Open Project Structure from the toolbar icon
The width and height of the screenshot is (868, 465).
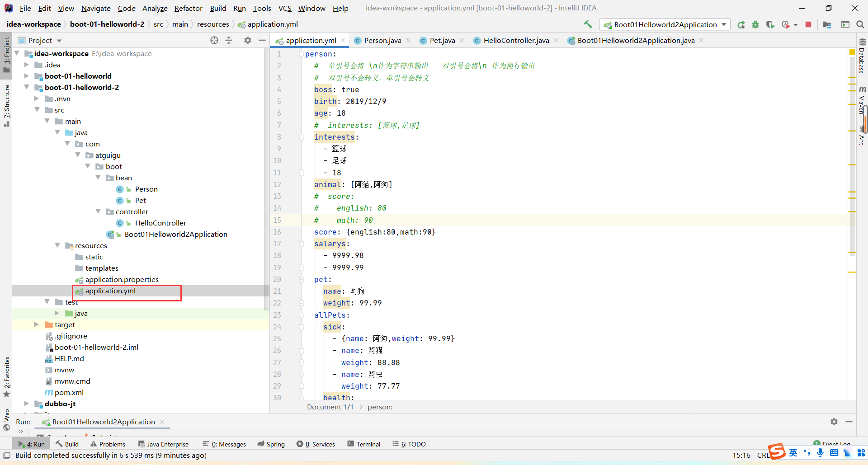coord(827,25)
